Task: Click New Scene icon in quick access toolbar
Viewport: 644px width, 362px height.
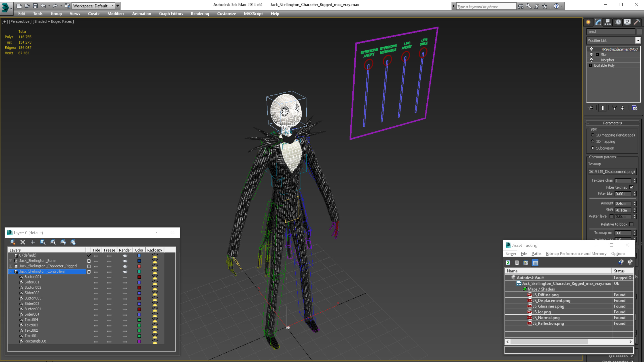Action: pos(19,6)
